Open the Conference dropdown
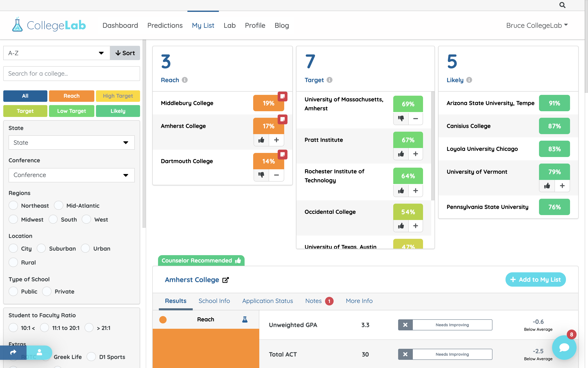The height and width of the screenshot is (368, 588). coord(71,175)
